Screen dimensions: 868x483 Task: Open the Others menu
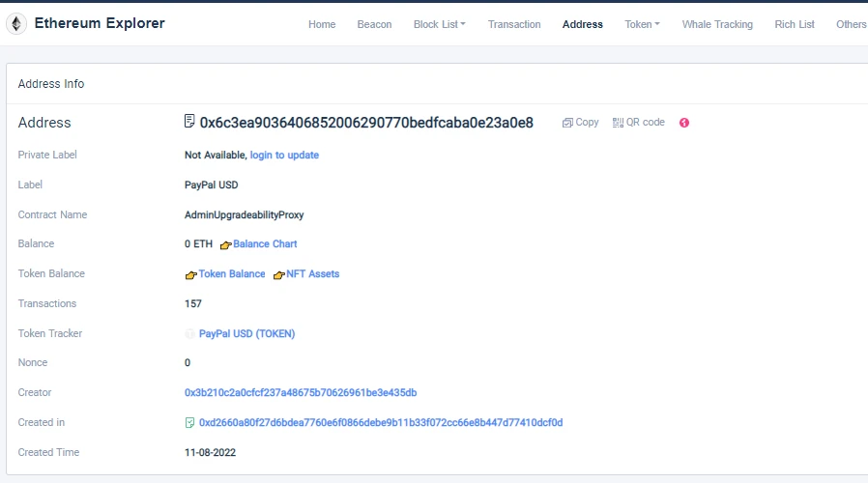pos(852,24)
